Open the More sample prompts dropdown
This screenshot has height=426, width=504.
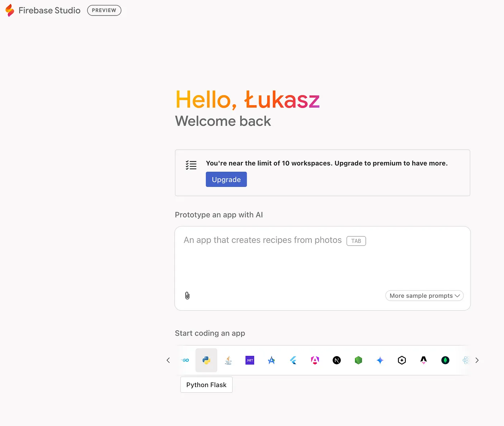tap(424, 295)
